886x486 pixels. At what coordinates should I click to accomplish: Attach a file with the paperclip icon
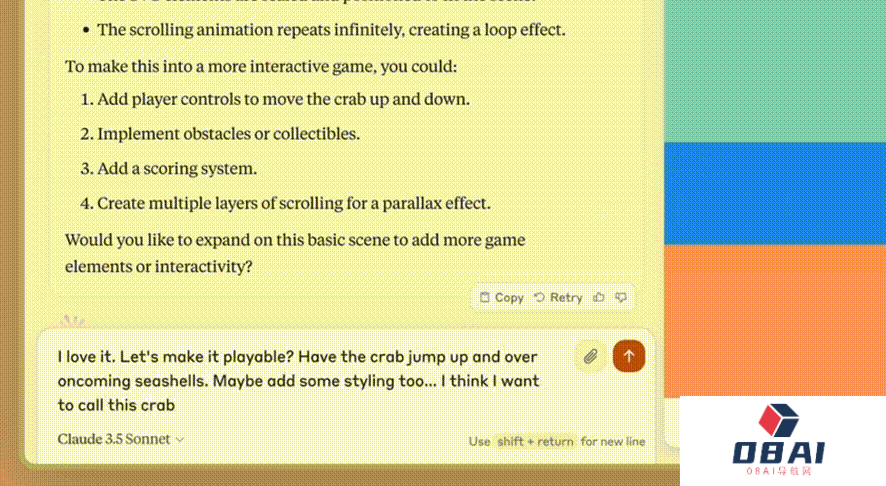591,355
